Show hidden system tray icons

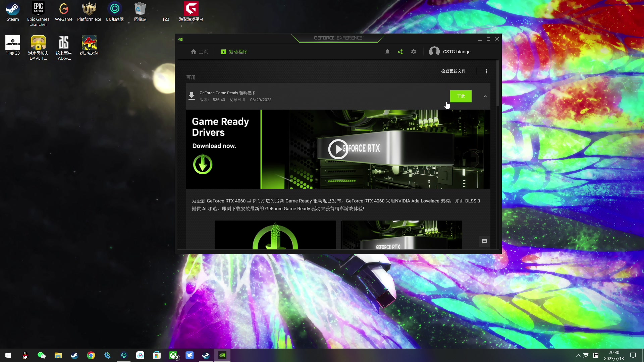(x=578, y=355)
